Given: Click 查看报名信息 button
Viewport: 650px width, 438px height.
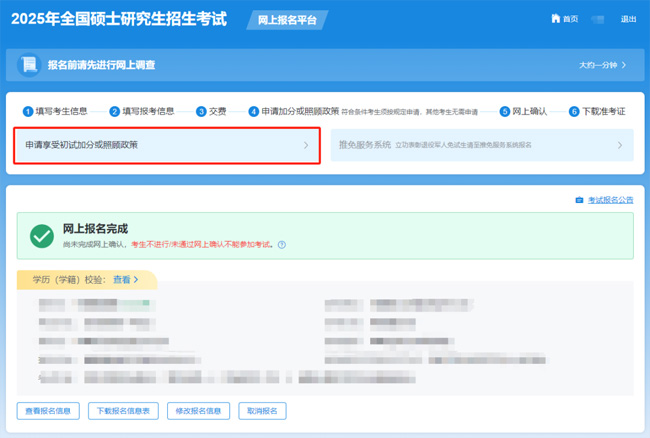Looking at the screenshot, I should pos(47,411).
